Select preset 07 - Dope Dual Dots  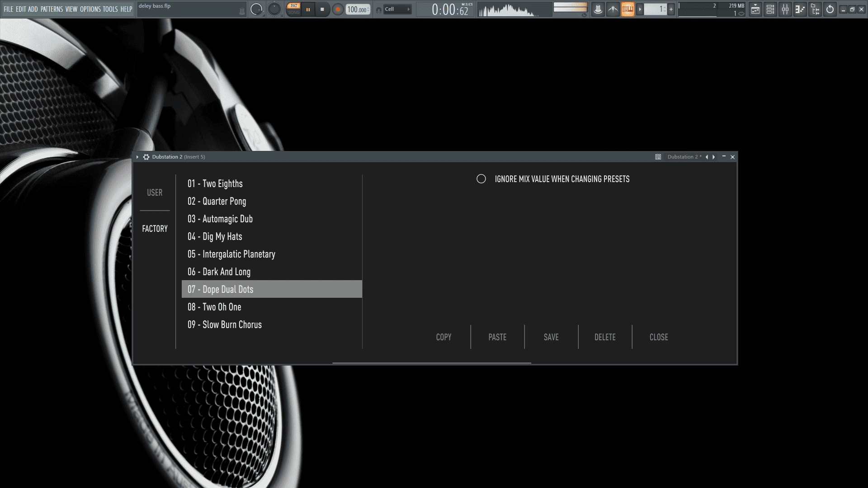point(272,289)
